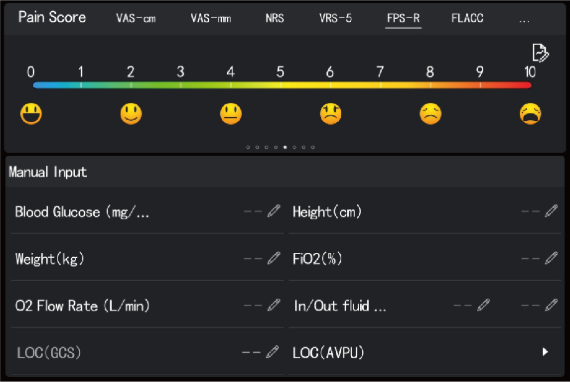Expand the LOC(AVPU) options arrow

545,352
